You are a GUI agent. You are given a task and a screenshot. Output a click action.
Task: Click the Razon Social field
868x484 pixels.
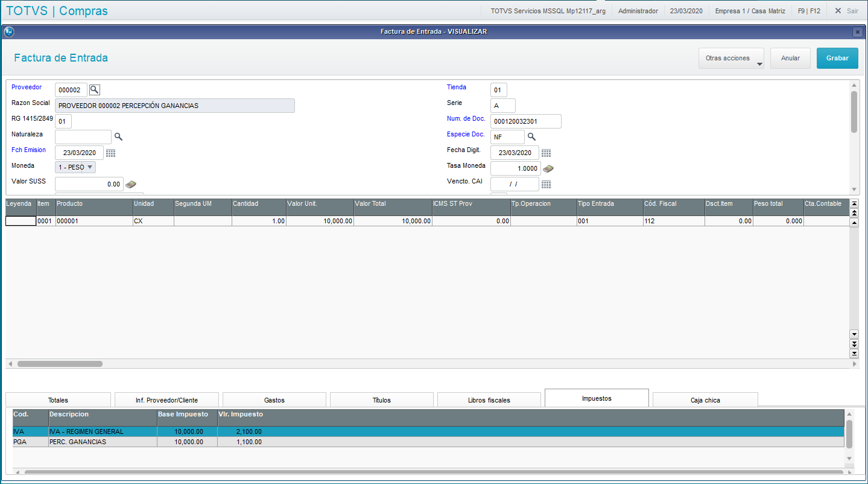(175, 106)
